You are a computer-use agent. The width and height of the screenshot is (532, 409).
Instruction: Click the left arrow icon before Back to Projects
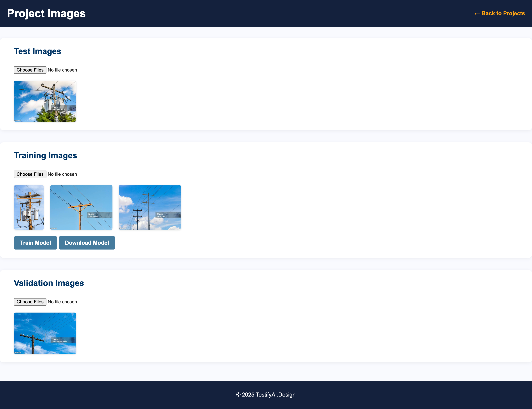pos(477,14)
